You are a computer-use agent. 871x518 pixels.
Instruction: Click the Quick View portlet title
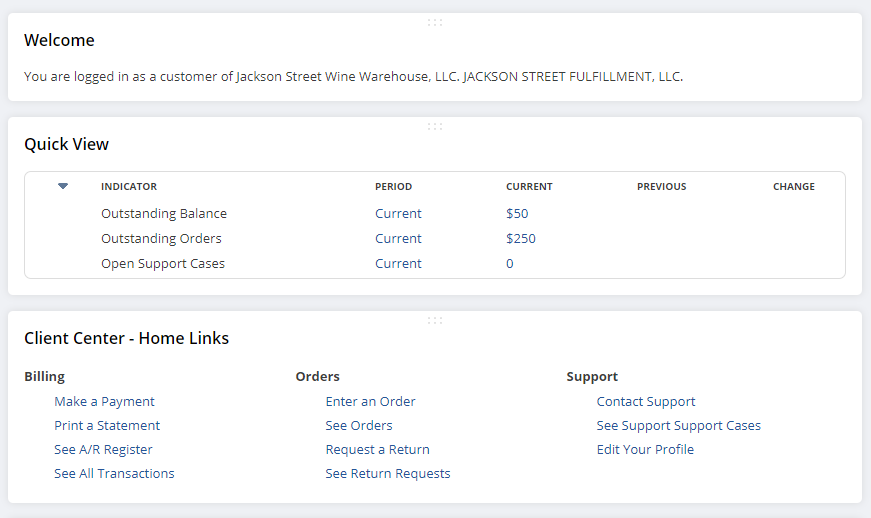pyautogui.click(x=66, y=144)
